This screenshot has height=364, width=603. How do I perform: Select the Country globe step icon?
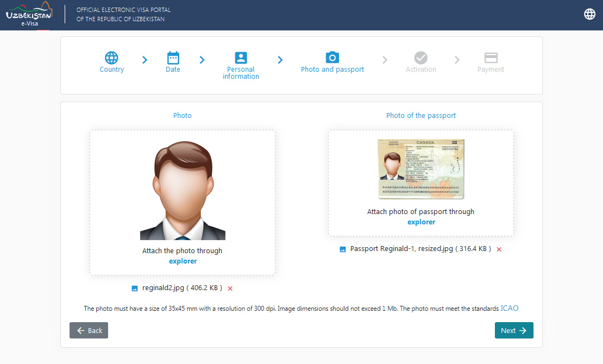click(x=111, y=58)
